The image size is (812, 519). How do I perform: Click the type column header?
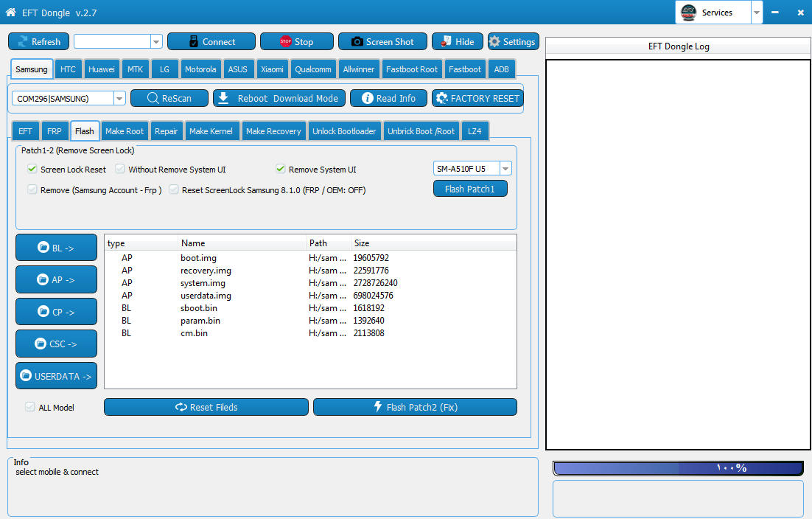pyautogui.click(x=141, y=243)
